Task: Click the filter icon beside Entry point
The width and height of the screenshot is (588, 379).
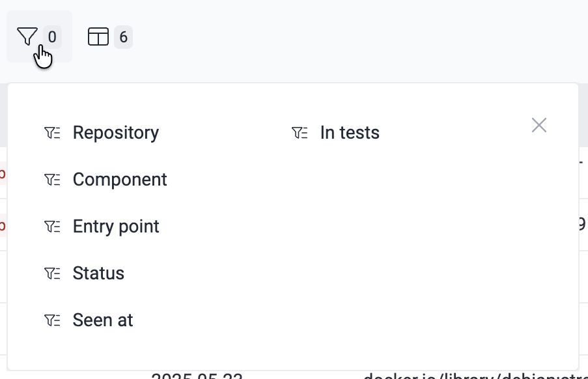Action: click(x=52, y=226)
